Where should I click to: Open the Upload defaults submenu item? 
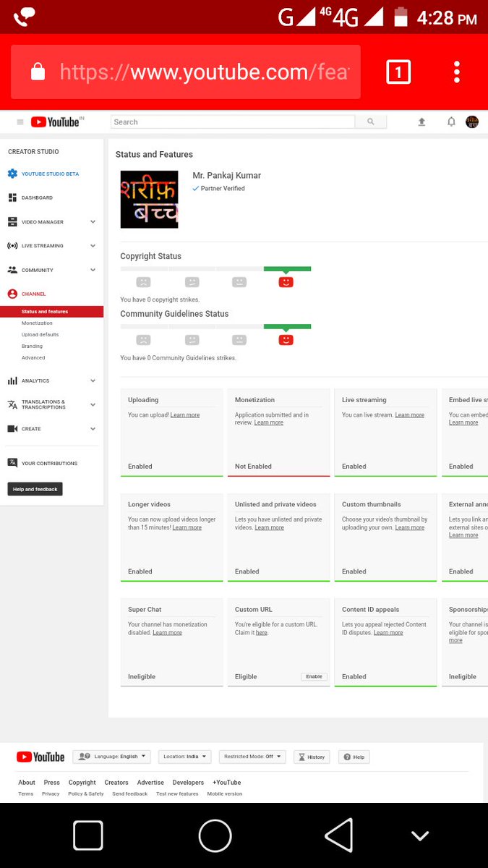click(x=40, y=335)
